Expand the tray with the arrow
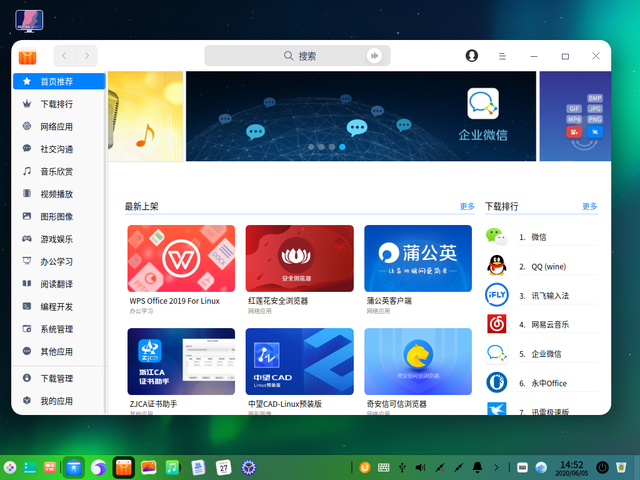 (x=496, y=467)
